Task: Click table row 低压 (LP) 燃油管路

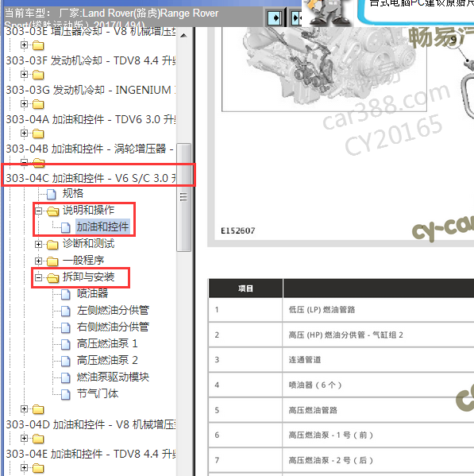Action: [x=341, y=310]
